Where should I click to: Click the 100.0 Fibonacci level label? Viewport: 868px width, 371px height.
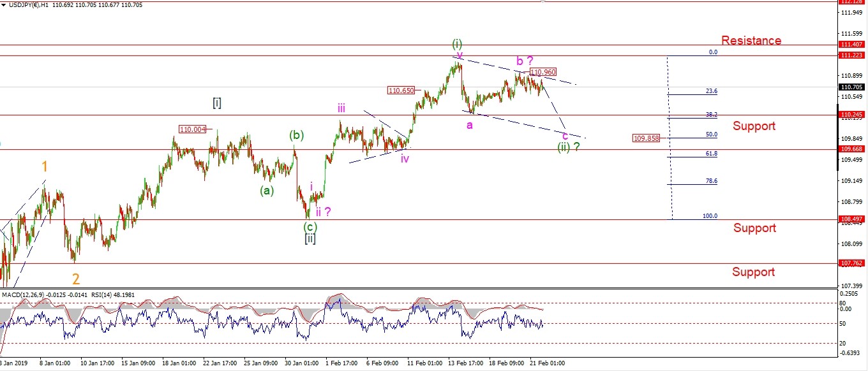(x=710, y=216)
